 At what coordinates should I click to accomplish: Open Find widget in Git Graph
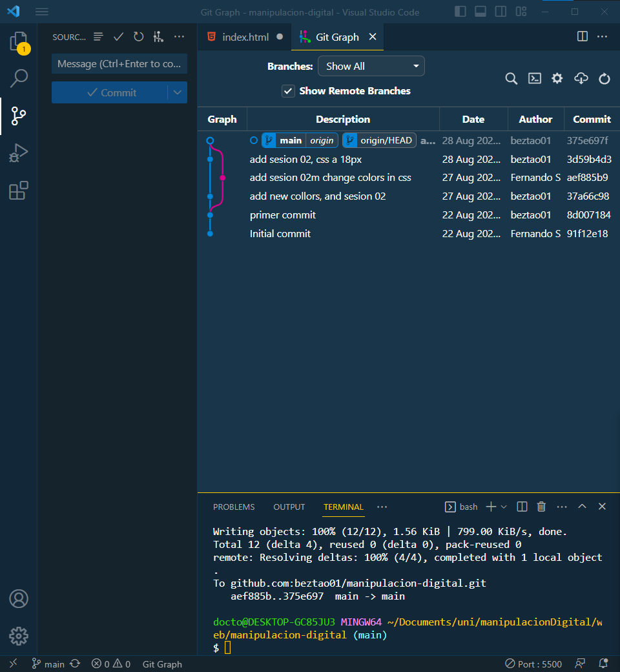pos(511,78)
